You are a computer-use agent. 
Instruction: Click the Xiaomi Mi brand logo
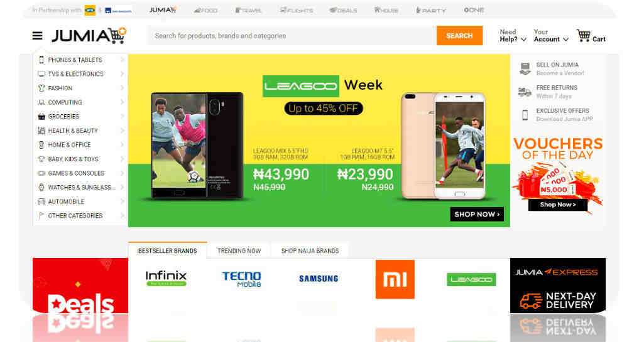pyautogui.click(x=395, y=279)
